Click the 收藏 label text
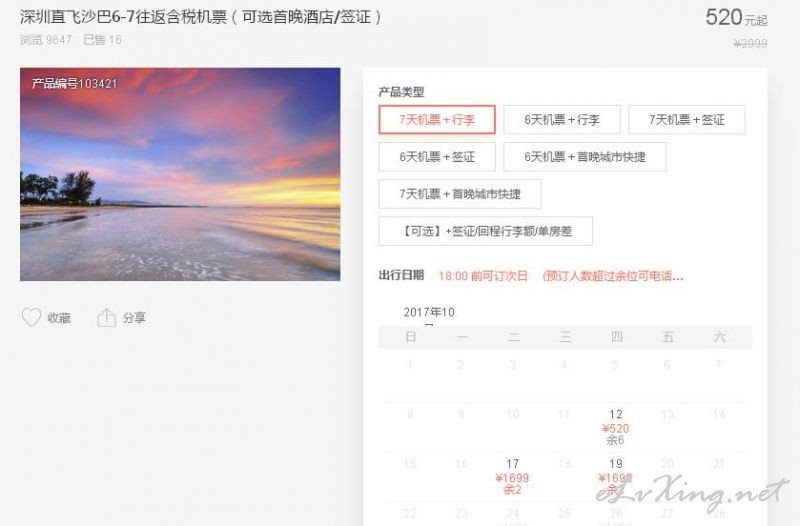This screenshot has height=526, width=800. coord(59,318)
